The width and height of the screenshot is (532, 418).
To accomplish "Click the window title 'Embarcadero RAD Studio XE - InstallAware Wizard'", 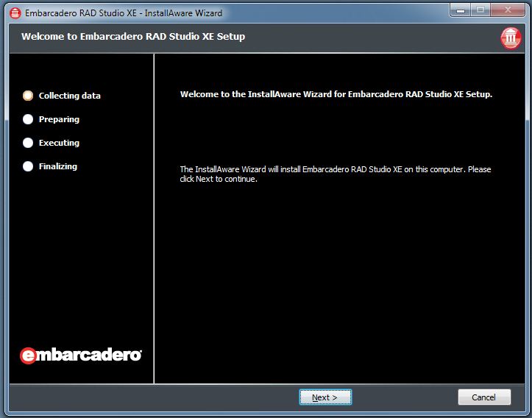I will click(124, 13).
